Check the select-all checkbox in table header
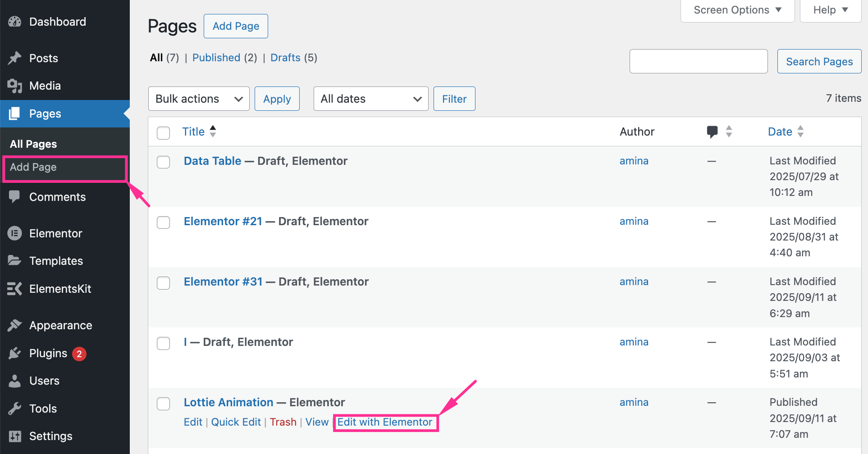The height and width of the screenshot is (454, 868). (163, 133)
